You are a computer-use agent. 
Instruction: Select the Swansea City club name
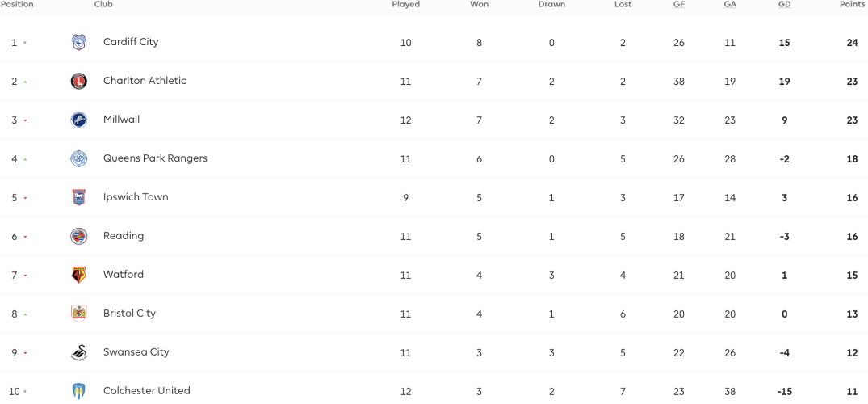[x=136, y=352]
